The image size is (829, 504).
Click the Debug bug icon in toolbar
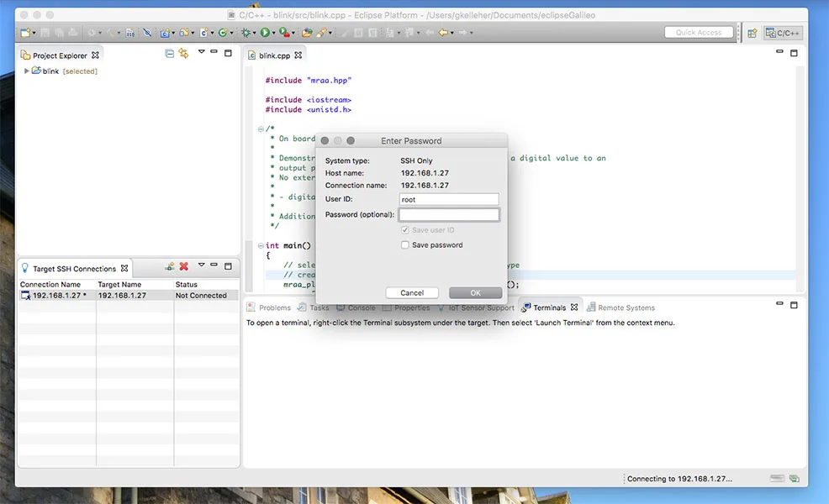(246, 33)
